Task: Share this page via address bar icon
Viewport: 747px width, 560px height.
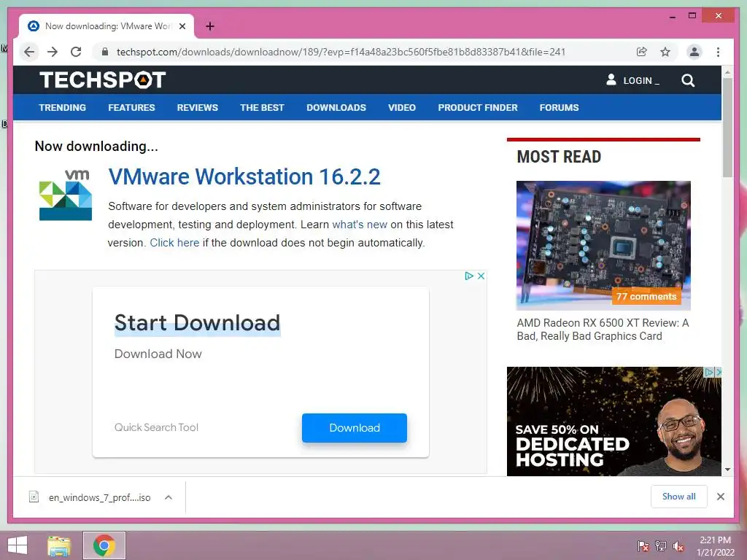Action: pyautogui.click(x=642, y=52)
